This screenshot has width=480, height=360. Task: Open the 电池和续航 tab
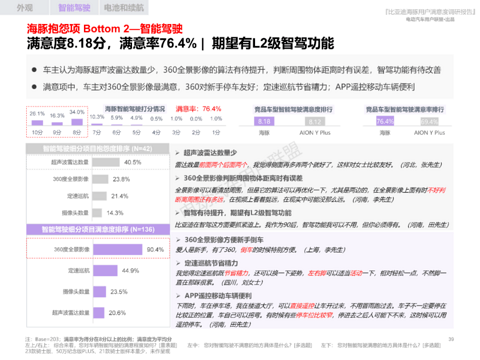tap(124, 7)
